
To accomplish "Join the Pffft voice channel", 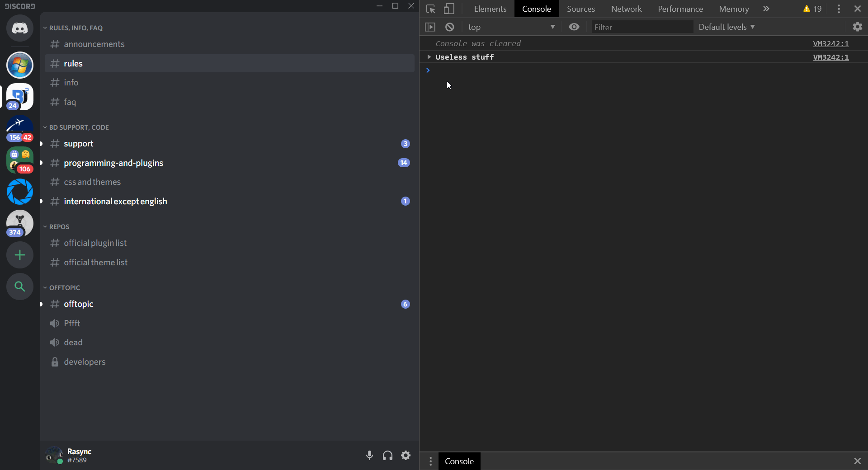I will (x=230, y=323).
